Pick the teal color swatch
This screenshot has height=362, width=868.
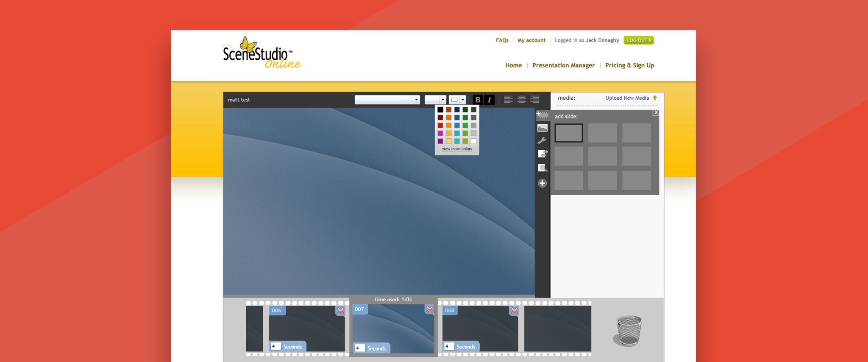(x=457, y=141)
